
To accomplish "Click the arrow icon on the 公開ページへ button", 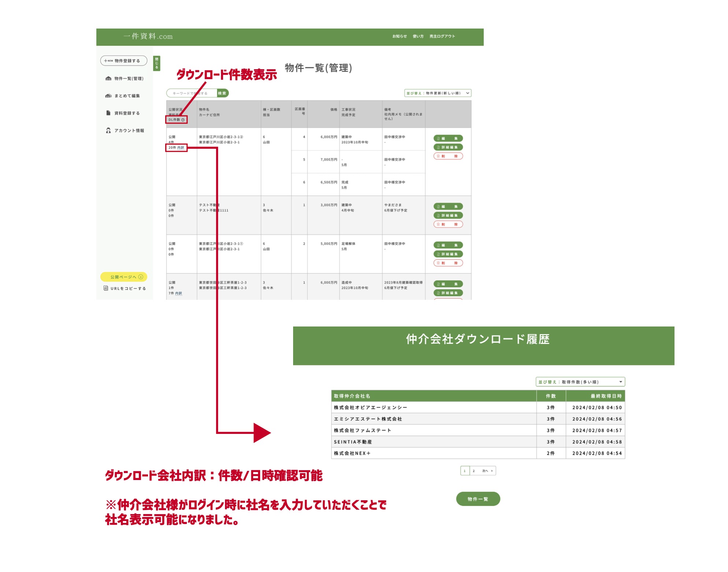I will [141, 277].
